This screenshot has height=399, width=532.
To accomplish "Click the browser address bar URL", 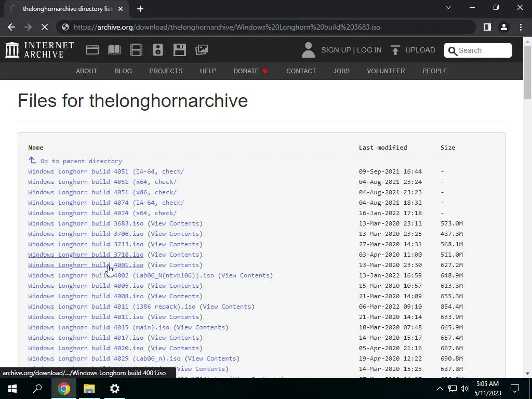I will [227, 27].
